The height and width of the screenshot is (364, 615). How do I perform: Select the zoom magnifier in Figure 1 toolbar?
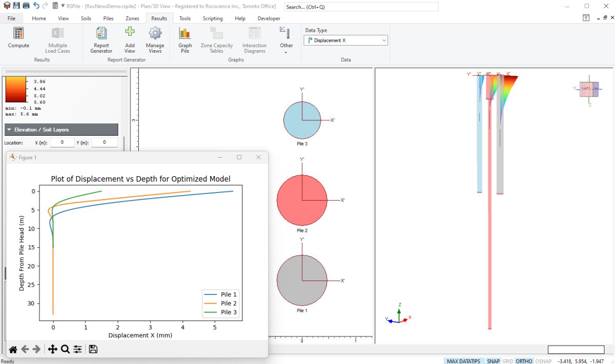(65, 349)
